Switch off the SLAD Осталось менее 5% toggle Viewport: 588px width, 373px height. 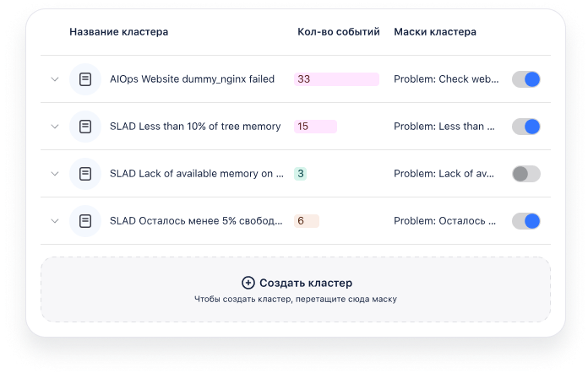(x=526, y=221)
